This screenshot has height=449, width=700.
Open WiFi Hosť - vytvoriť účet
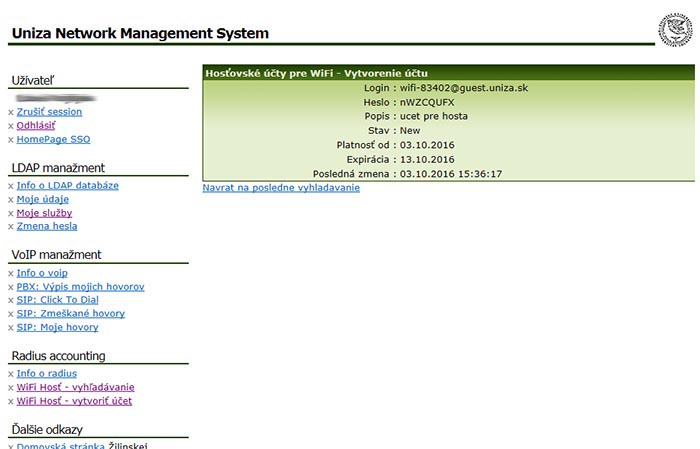pyautogui.click(x=74, y=401)
